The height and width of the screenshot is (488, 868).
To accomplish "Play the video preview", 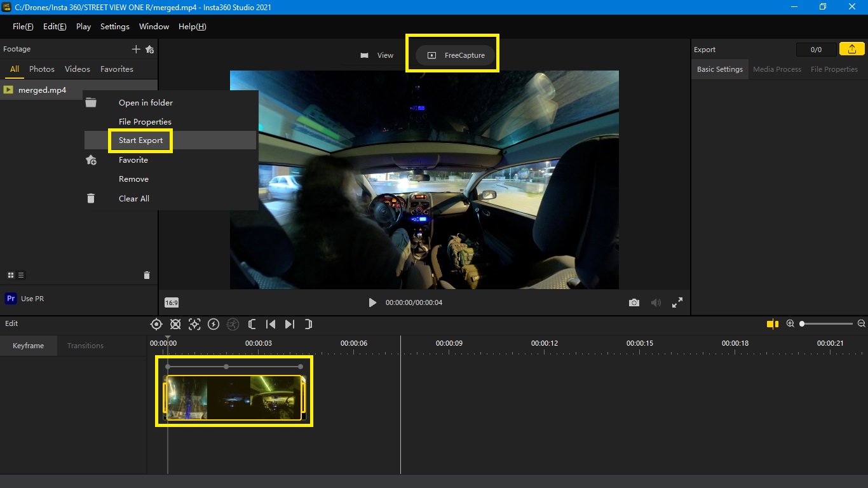I will [x=372, y=302].
